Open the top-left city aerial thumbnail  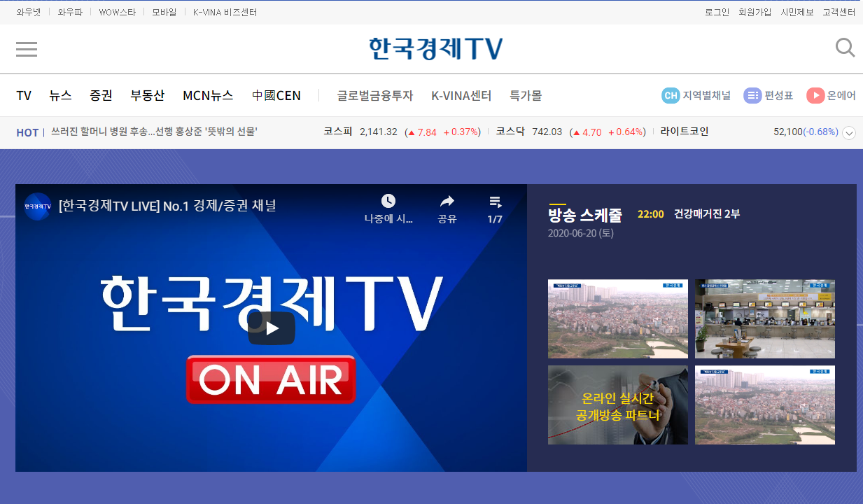[618, 319]
